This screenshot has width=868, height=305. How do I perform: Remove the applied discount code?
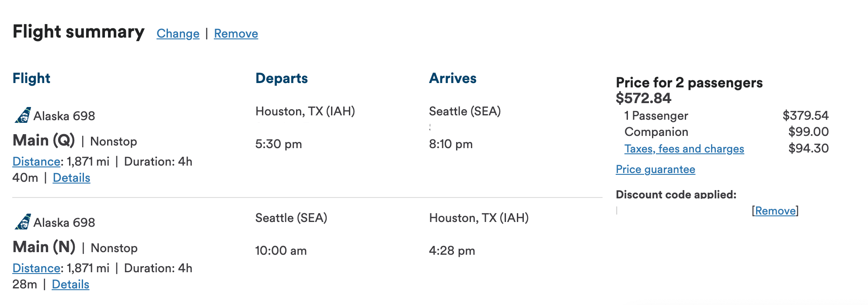[x=775, y=211]
